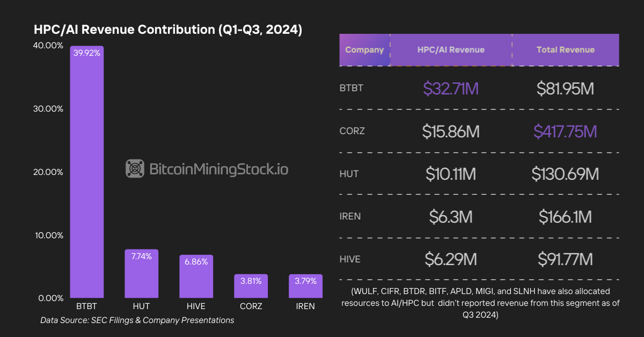This screenshot has width=644, height=337.
Task: Click BTBT's $32.71M HPC/AI revenue value
Action: pyautogui.click(x=451, y=89)
